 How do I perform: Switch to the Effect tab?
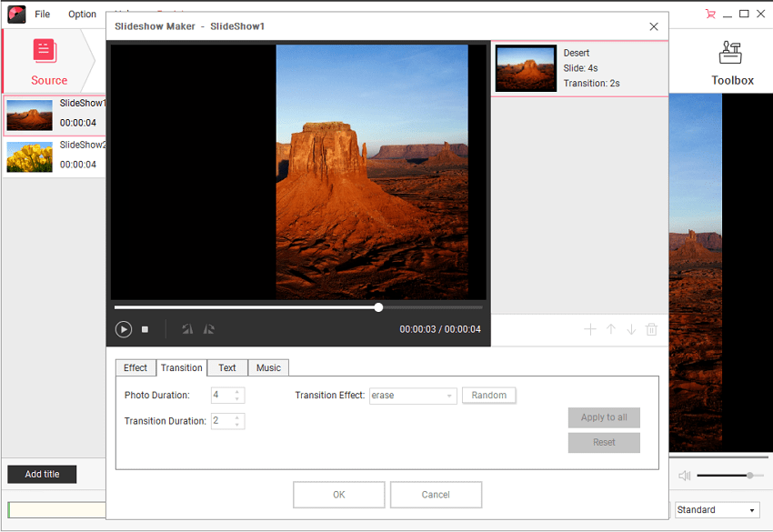point(136,367)
